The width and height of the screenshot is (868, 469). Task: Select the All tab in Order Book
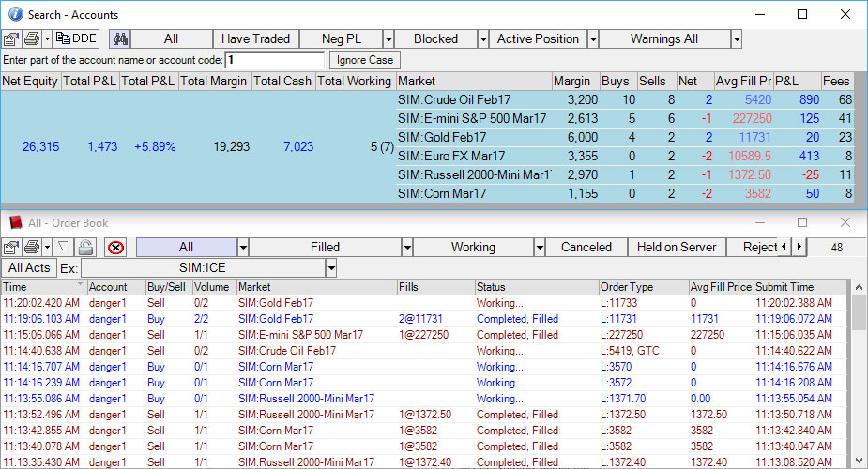[x=187, y=248]
